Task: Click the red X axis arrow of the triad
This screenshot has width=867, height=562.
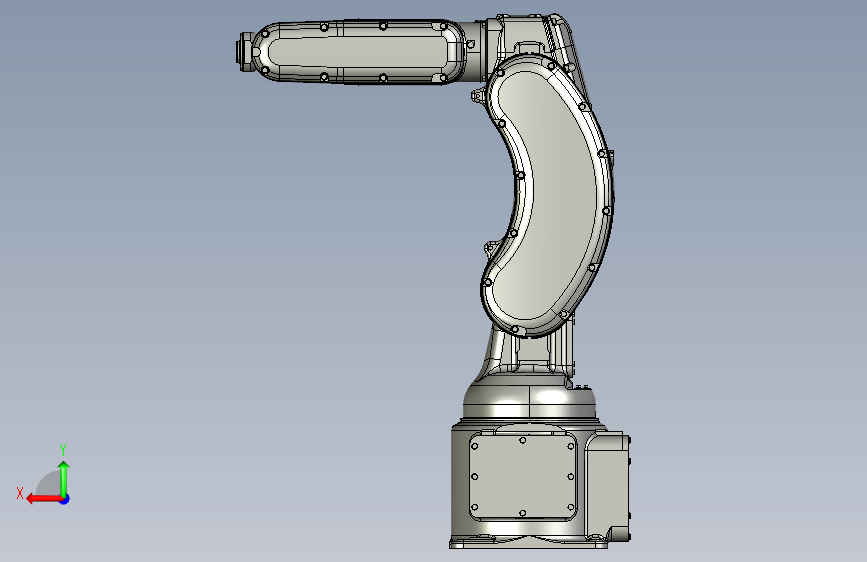Action: (44, 499)
